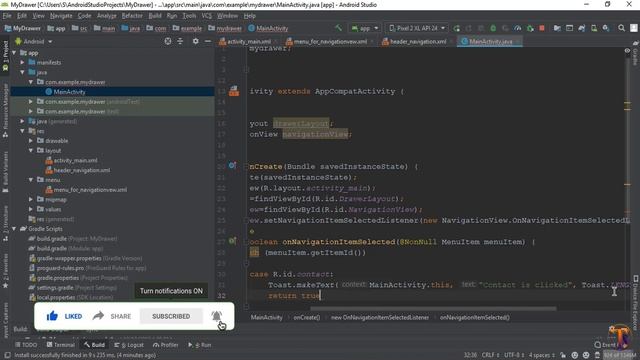The width and height of the screenshot is (640, 360).
Task: Click the Apply Changes icon after device dropdown
Action: coord(456,28)
